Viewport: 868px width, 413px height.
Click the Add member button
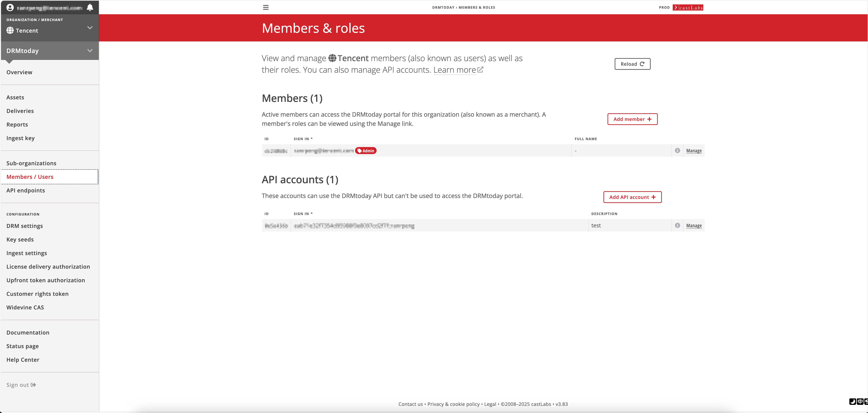pos(632,119)
